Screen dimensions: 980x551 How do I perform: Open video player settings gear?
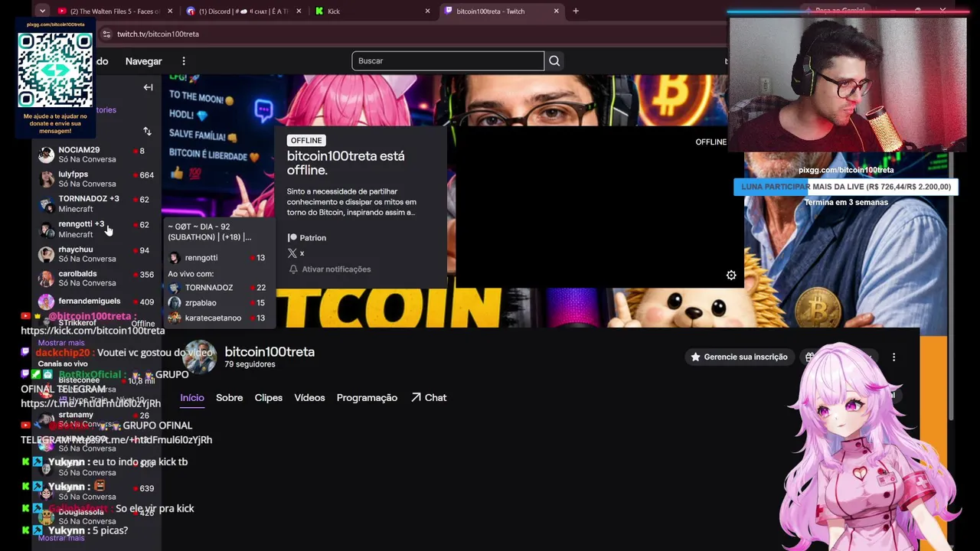click(731, 275)
